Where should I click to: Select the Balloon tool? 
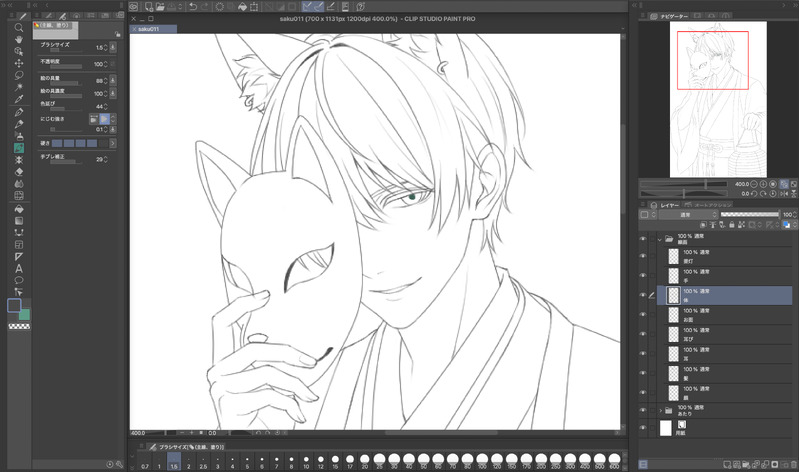(x=19, y=280)
